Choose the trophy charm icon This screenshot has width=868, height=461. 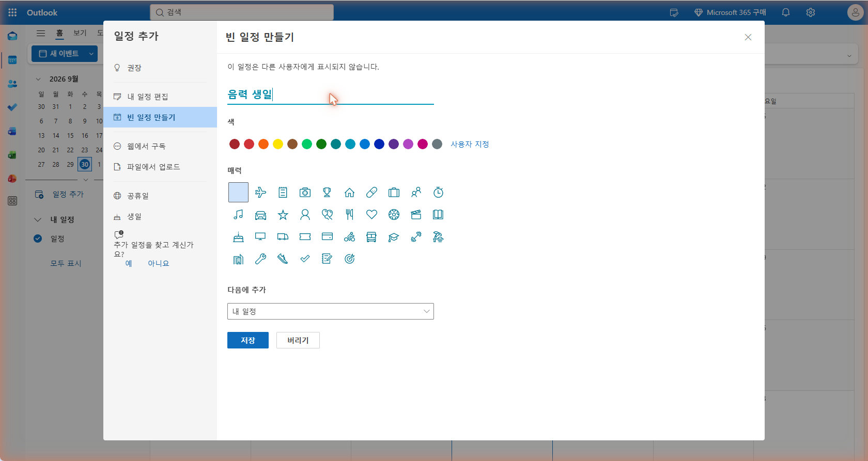(x=327, y=193)
